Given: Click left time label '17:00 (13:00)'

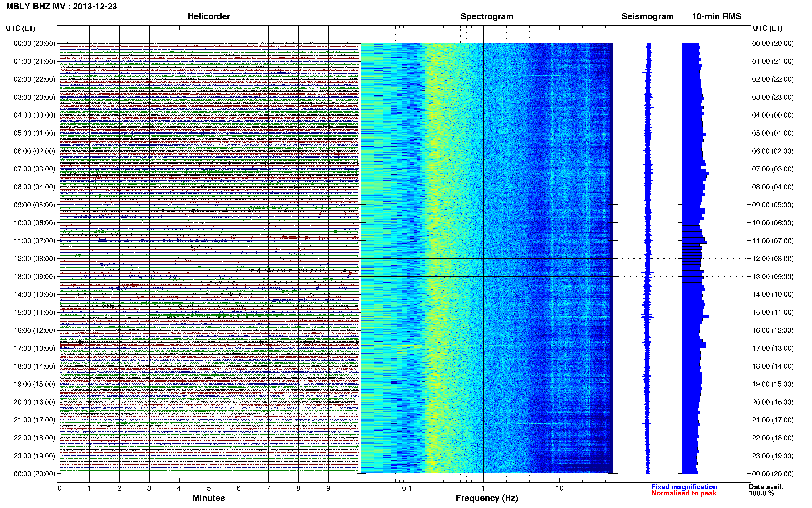Looking at the screenshot, I should [34, 348].
